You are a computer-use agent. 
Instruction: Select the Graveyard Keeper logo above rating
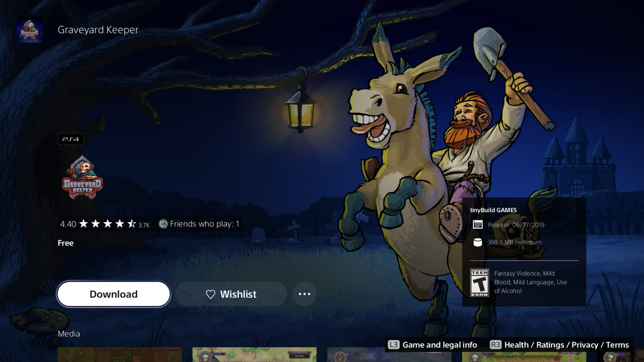click(83, 178)
